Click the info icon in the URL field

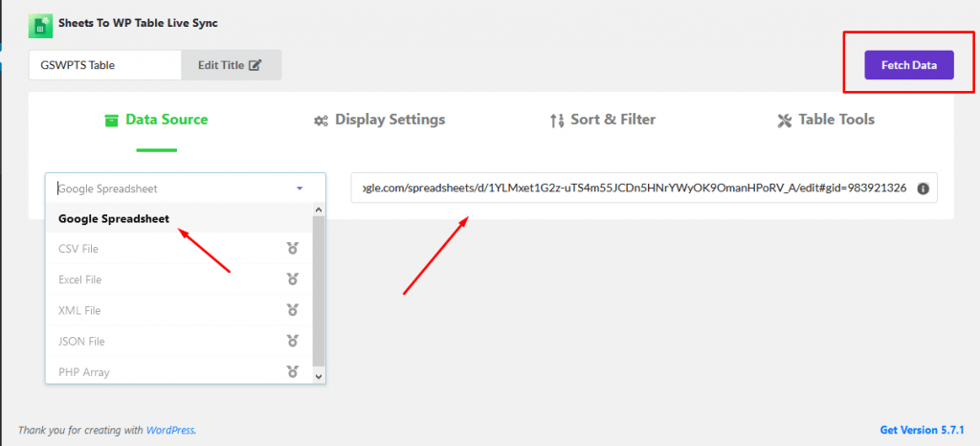tap(923, 188)
